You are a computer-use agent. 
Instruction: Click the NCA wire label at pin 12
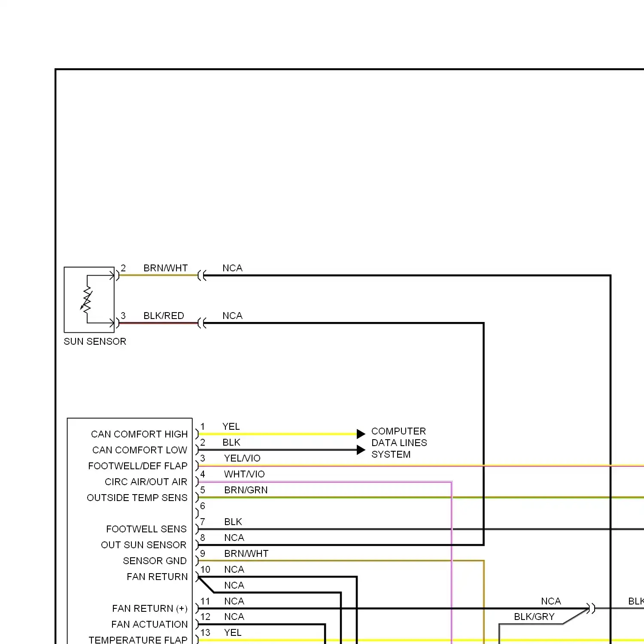point(234,617)
